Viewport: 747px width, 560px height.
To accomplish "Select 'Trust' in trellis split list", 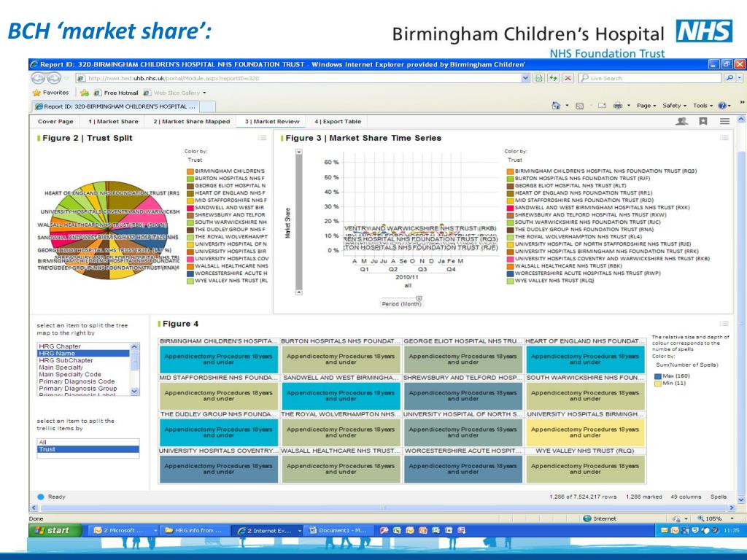I will coord(88,449).
